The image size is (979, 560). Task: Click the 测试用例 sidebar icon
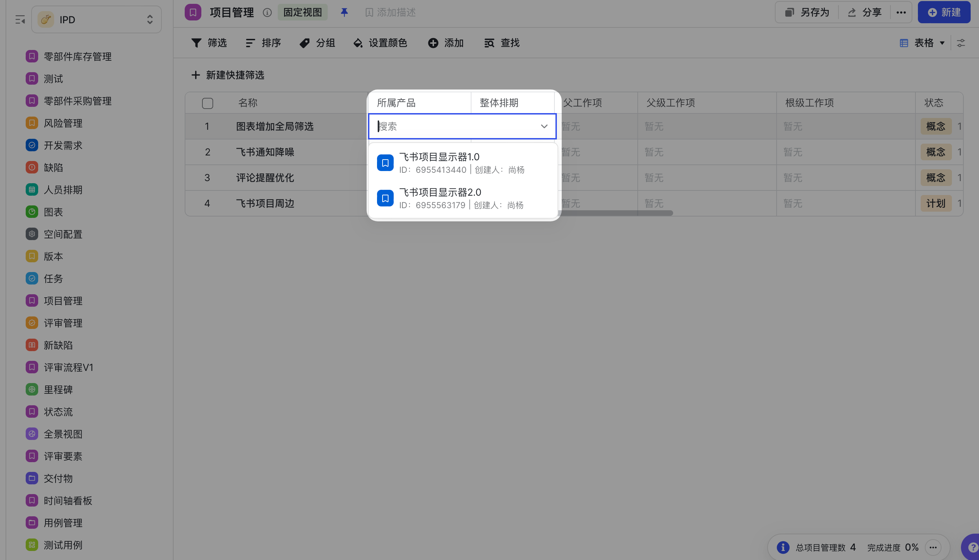pyautogui.click(x=32, y=545)
